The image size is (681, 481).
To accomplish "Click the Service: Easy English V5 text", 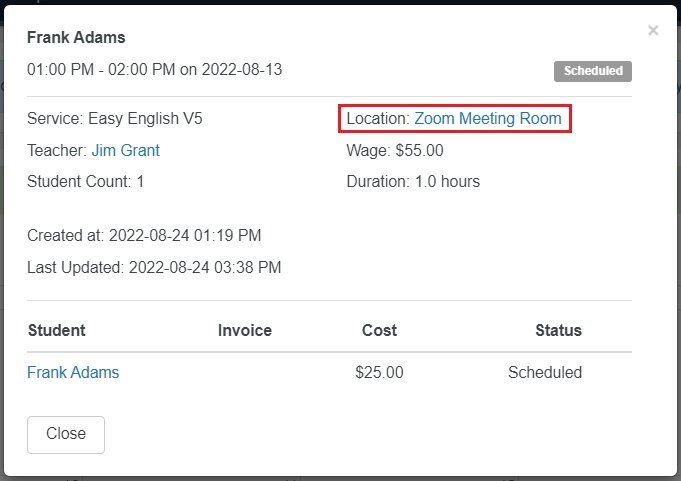I will click(x=115, y=119).
